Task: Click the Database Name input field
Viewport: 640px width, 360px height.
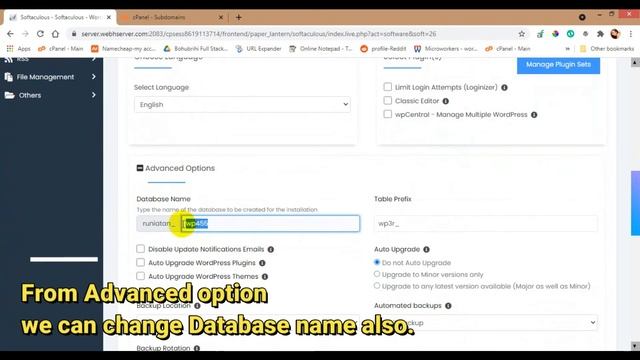Action: [x=270, y=224]
